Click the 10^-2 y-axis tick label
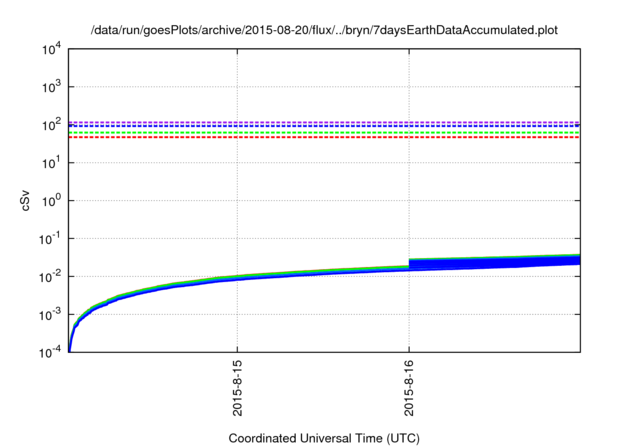Screen dimensions: 640x448 pyautogui.click(x=50, y=277)
